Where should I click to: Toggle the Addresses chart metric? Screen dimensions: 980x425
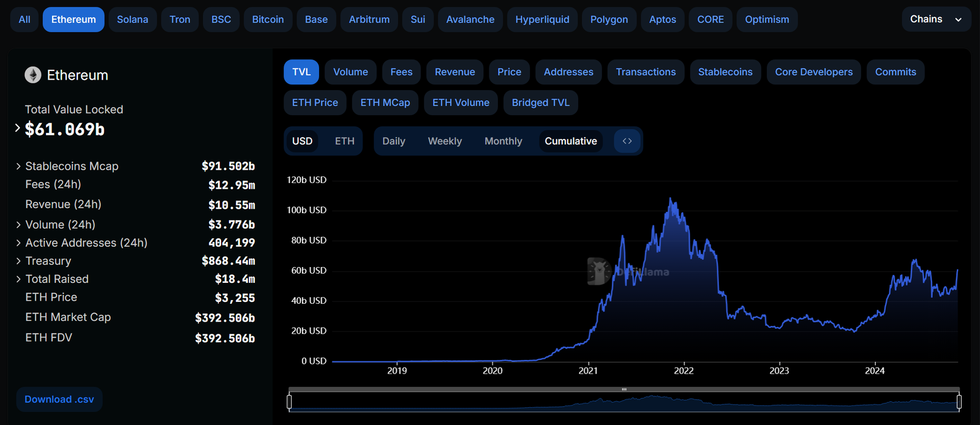(568, 72)
